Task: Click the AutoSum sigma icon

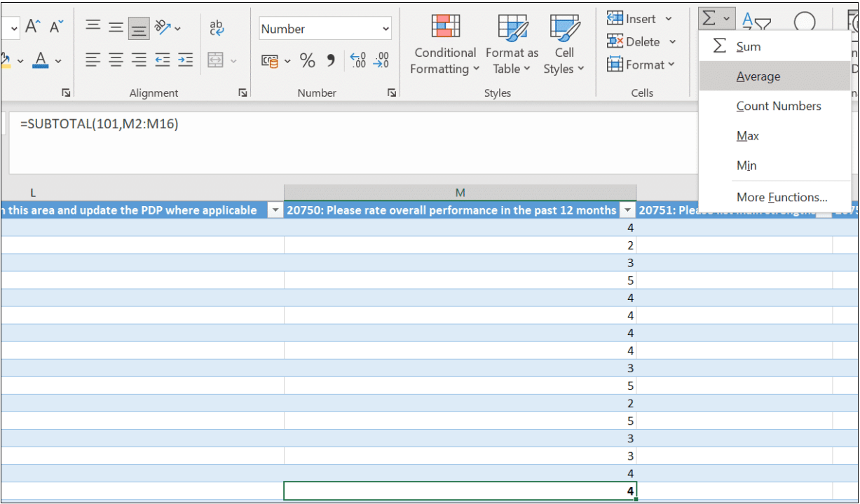Action: point(709,19)
